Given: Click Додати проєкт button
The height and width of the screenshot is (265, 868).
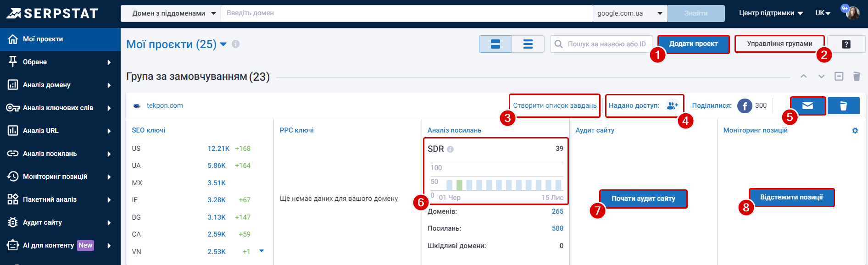Looking at the screenshot, I should 693,44.
